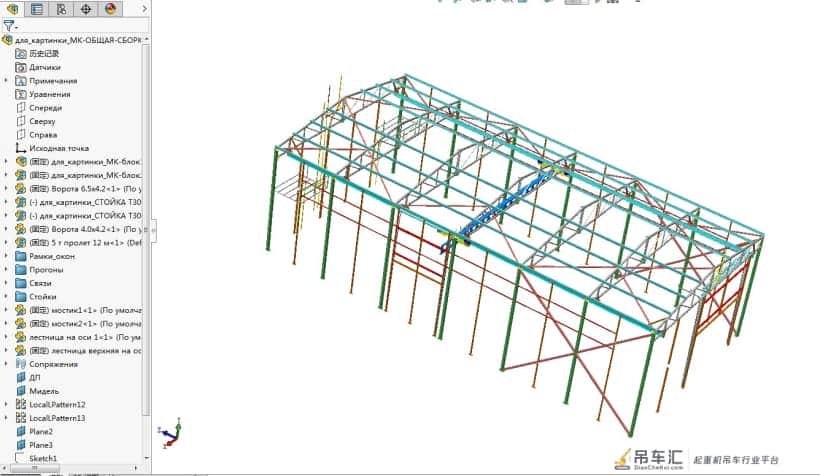820x476 pixels.
Task: Click the 5 т пролет 12 м<1> assembly icon
Action: click(x=21, y=243)
